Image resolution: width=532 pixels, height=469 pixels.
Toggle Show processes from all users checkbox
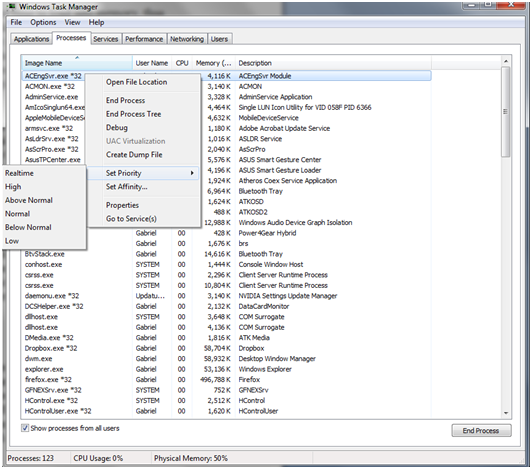(25, 428)
